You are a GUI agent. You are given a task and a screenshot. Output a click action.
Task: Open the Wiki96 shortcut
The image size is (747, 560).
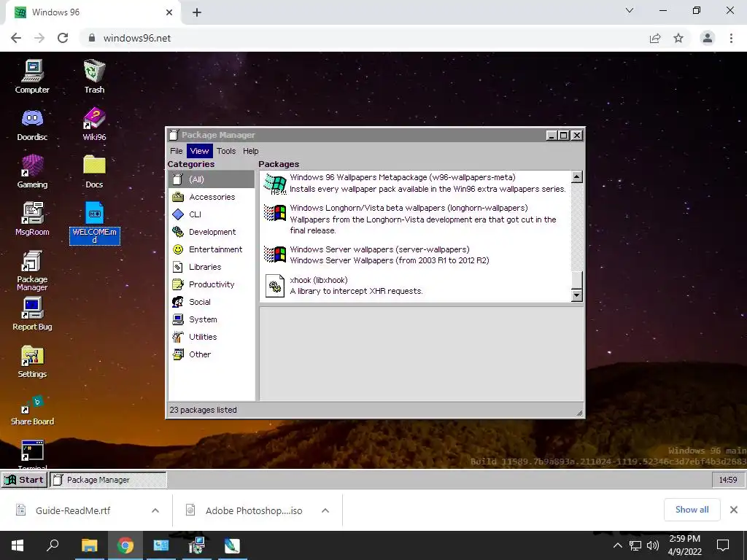(x=94, y=124)
